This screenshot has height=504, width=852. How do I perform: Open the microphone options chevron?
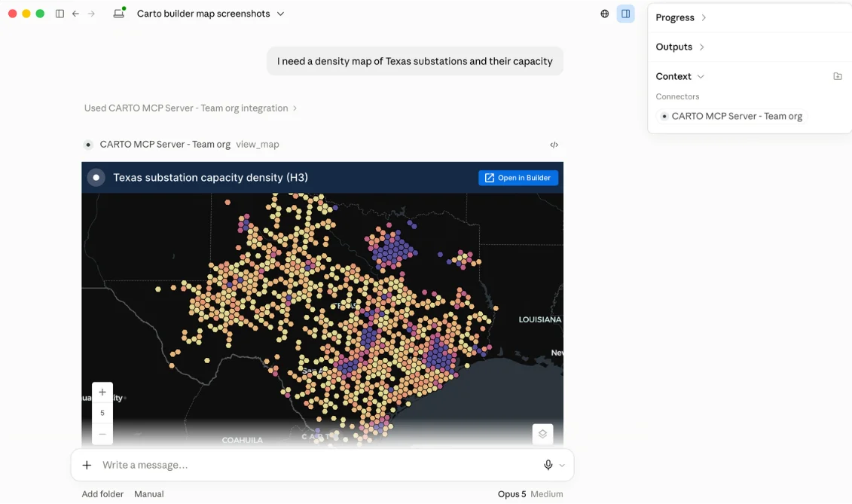point(562,466)
